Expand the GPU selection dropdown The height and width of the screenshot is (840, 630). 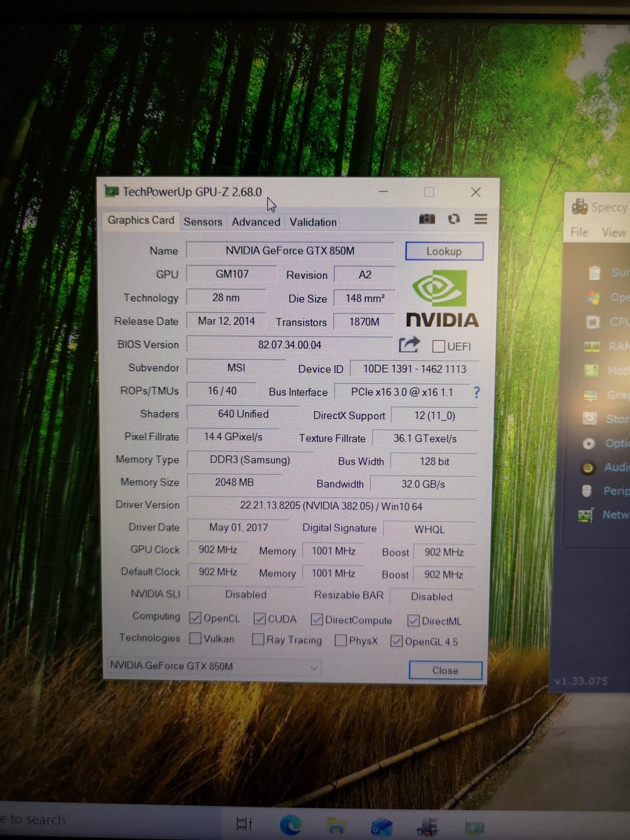click(x=314, y=668)
